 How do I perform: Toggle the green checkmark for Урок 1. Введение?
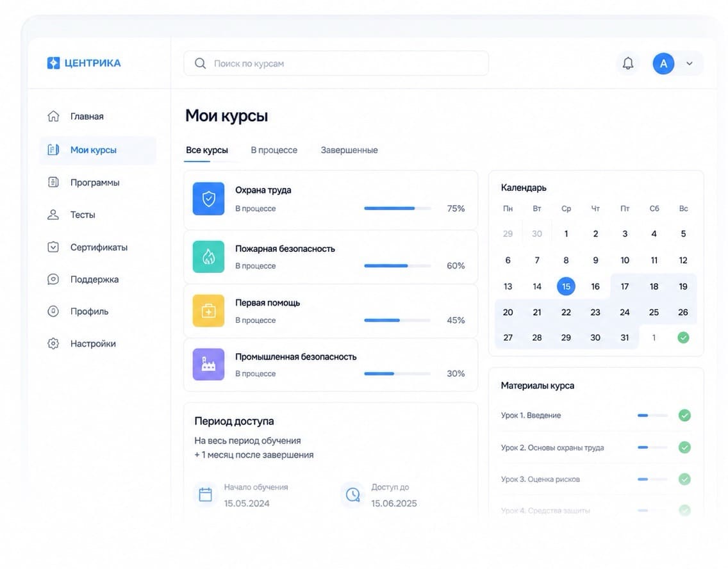click(684, 415)
